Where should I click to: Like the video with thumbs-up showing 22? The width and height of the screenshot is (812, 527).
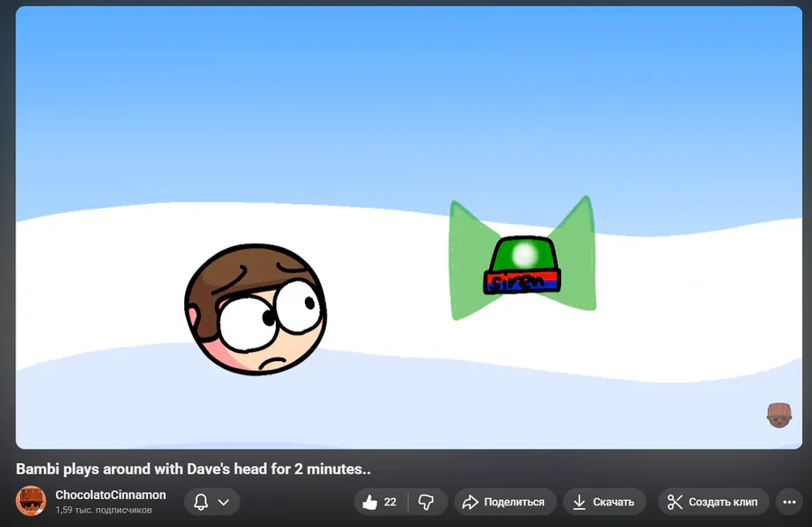click(381, 502)
